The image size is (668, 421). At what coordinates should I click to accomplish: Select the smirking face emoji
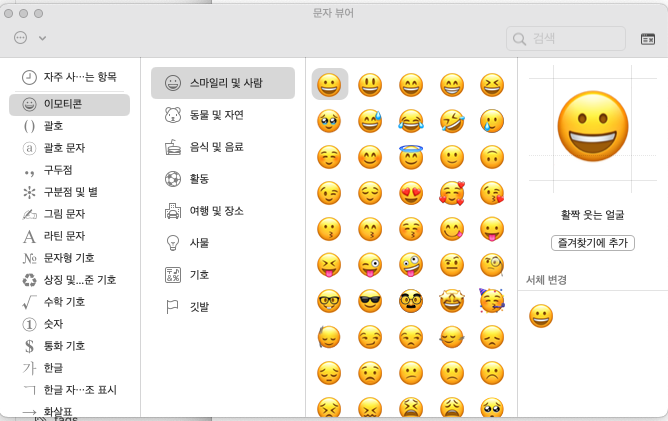point(370,337)
